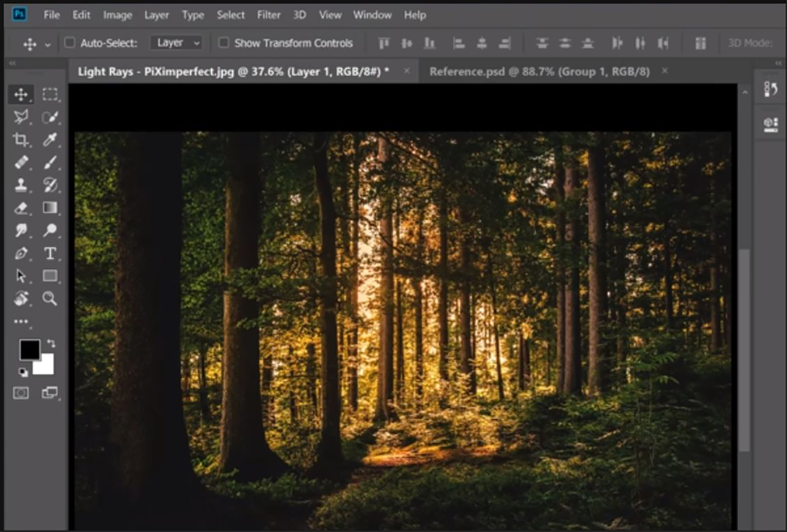Open the Window menu

tap(372, 15)
